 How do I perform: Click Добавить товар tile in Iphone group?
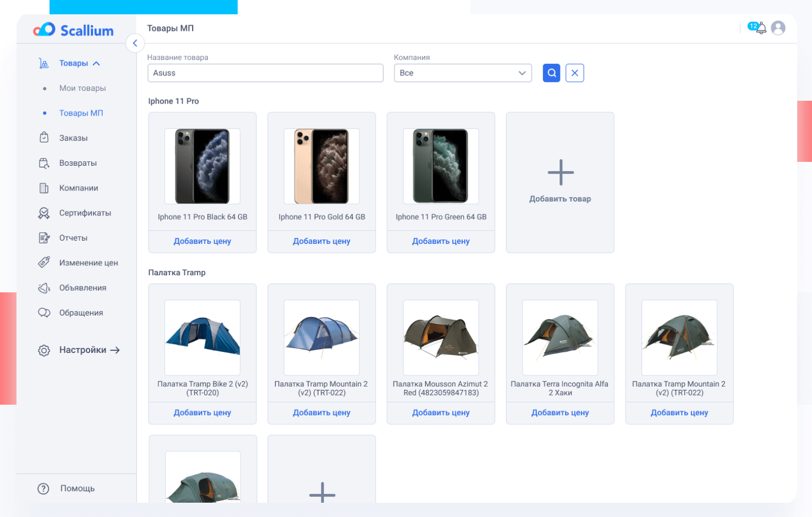pyautogui.click(x=560, y=182)
